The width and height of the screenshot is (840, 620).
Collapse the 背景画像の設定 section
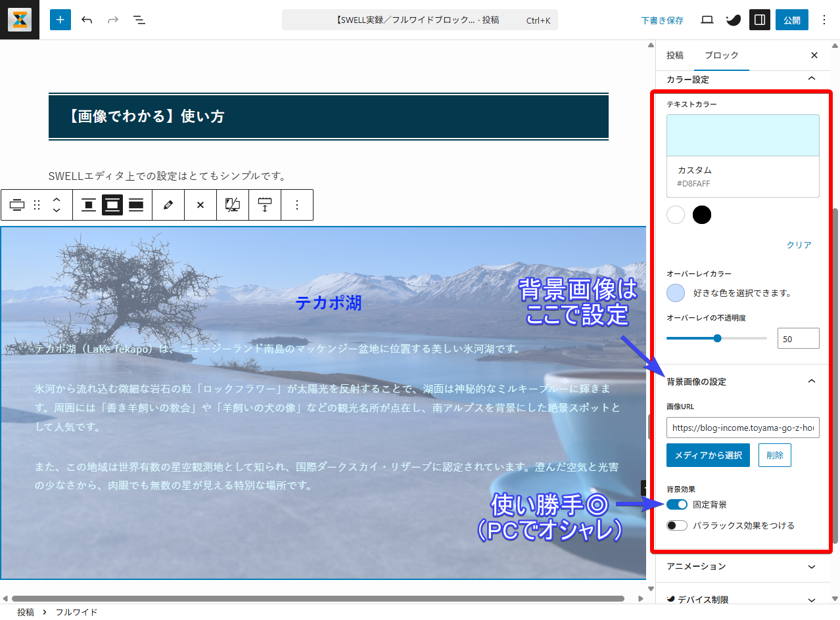tap(812, 382)
